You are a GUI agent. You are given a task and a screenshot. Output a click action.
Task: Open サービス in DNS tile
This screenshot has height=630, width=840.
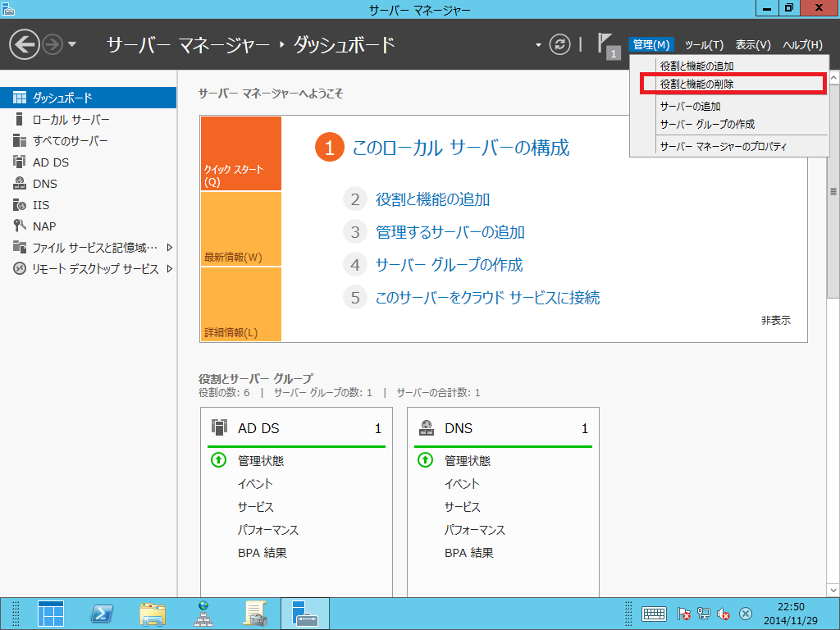[x=463, y=507]
